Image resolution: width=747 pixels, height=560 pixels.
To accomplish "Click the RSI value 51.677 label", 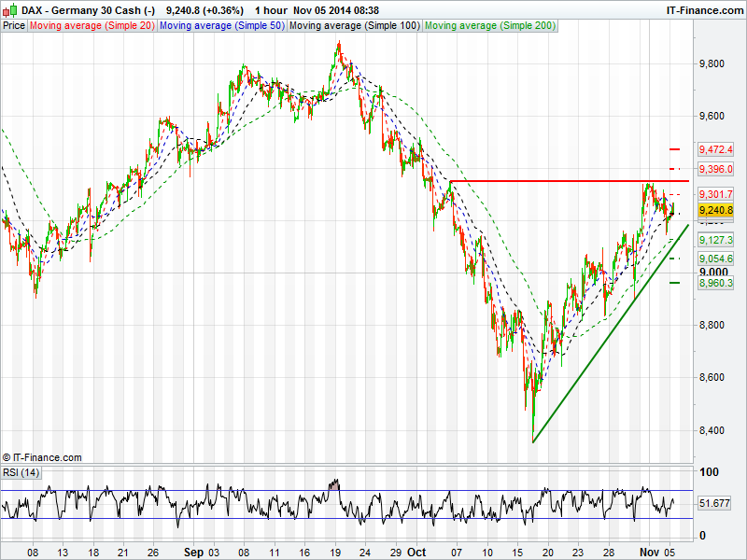I will (714, 503).
